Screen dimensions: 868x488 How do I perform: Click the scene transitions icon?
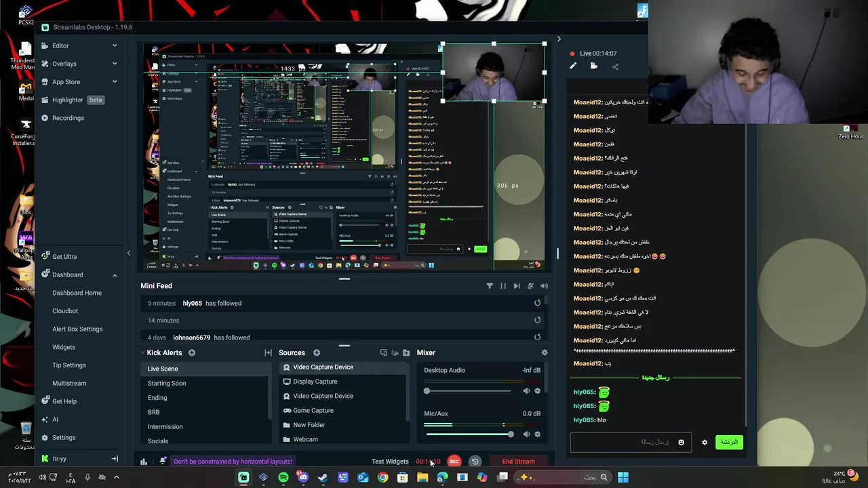click(x=268, y=352)
